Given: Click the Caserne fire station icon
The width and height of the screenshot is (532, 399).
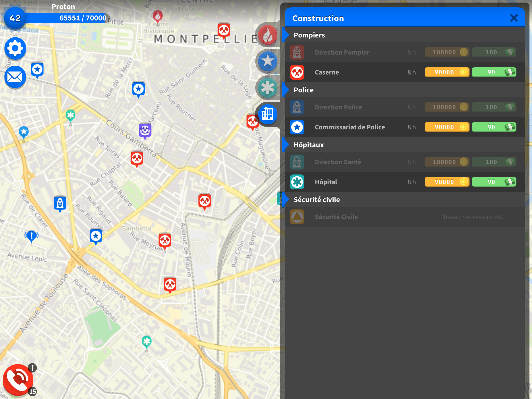Looking at the screenshot, I should point(297,72).
